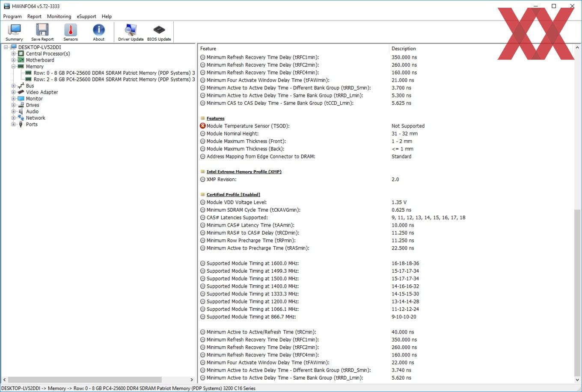Expand the Monitor node

pyautogui.click(x=14, y=98)
